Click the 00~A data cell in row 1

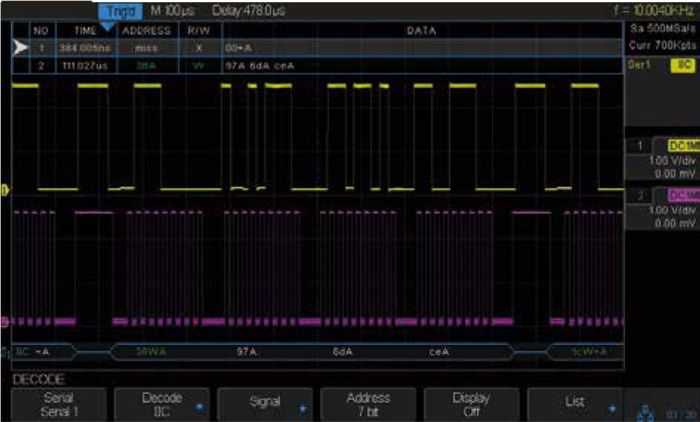tap(238, 48)
